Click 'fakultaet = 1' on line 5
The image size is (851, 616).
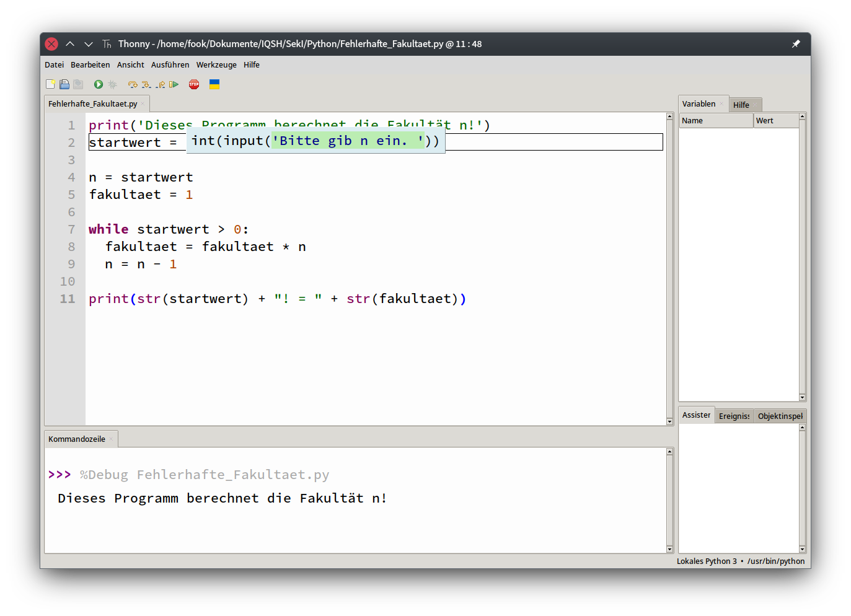point(141,195)
